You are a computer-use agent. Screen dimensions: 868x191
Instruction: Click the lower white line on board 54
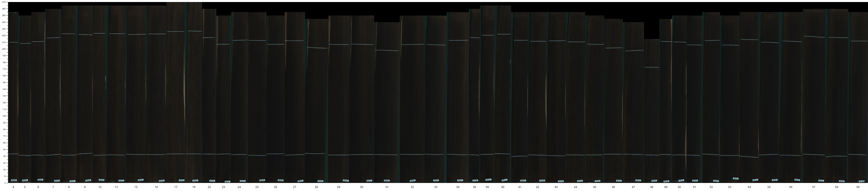pos(749,157)
